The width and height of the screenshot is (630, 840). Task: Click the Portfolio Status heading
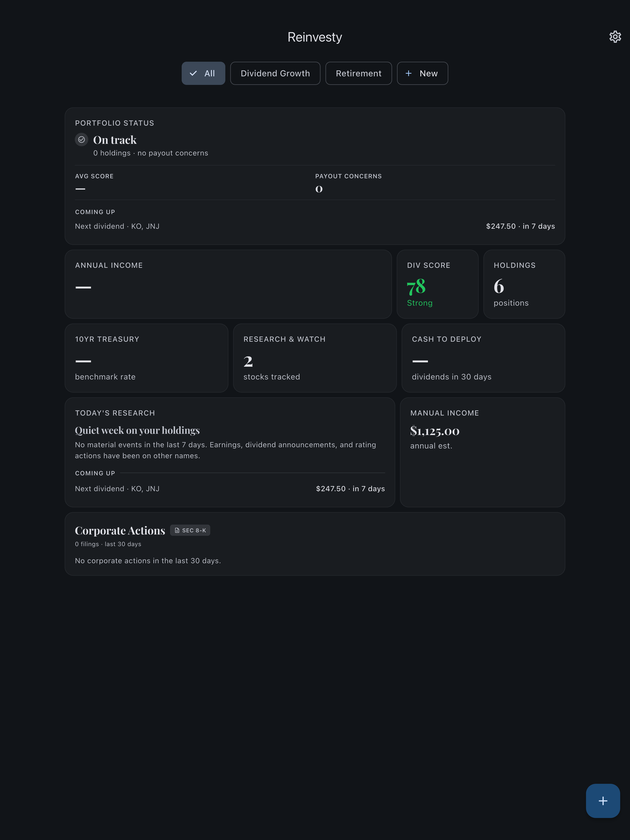[x=114, y=123]
